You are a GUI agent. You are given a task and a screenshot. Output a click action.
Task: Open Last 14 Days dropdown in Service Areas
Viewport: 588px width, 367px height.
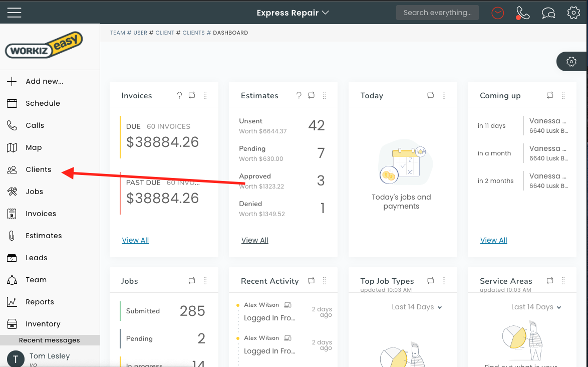point(536,307)
